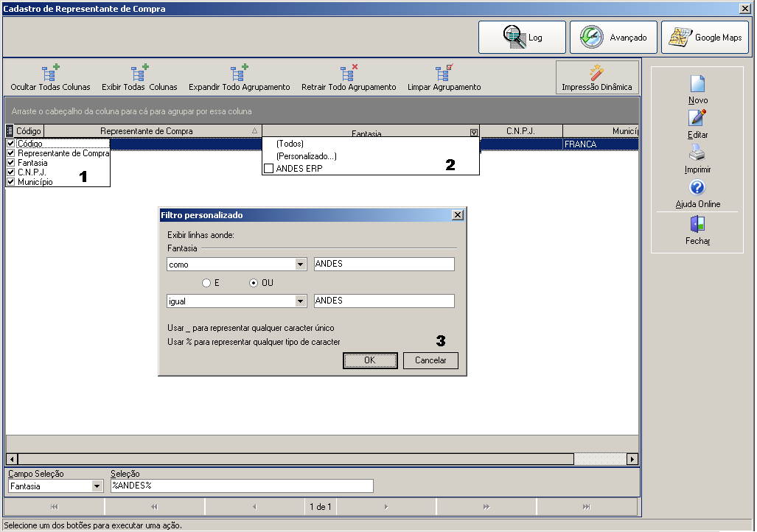Open Google Maps map icon
This screenshot has width=757, height=532.
coord(680,37)
